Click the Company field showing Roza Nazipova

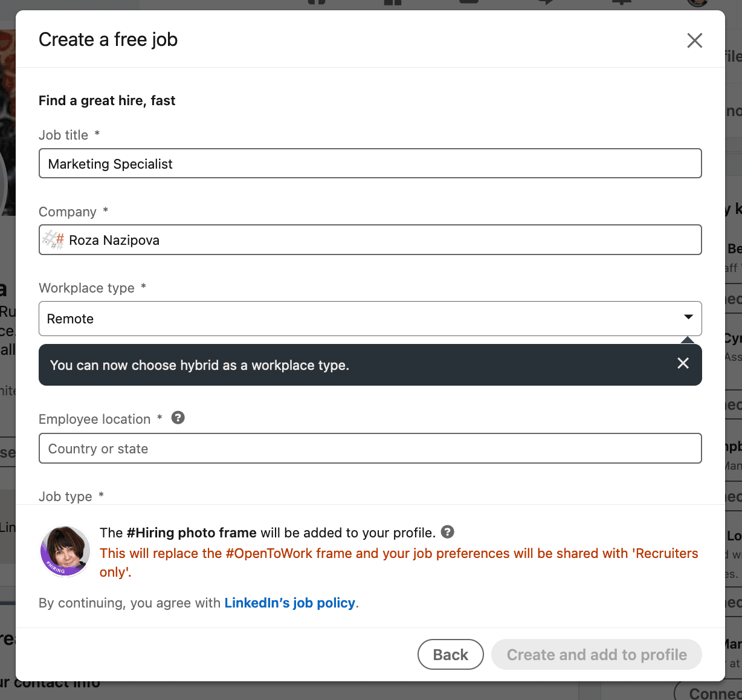coord(370,240)
